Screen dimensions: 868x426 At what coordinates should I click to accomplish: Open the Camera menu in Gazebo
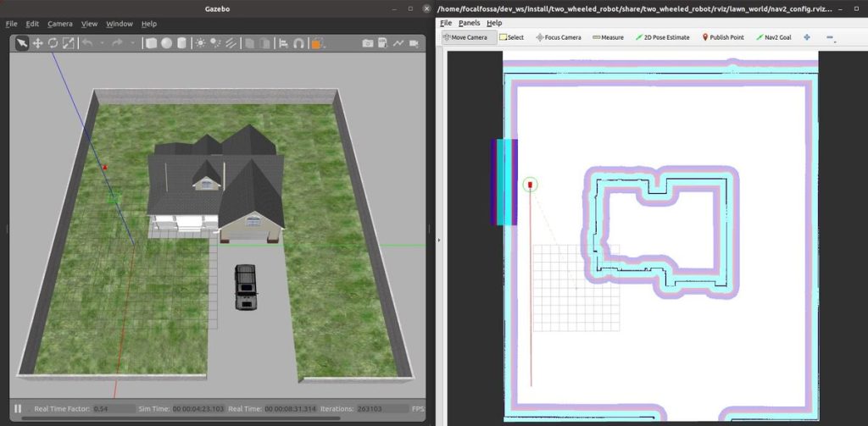click(59, 24)
